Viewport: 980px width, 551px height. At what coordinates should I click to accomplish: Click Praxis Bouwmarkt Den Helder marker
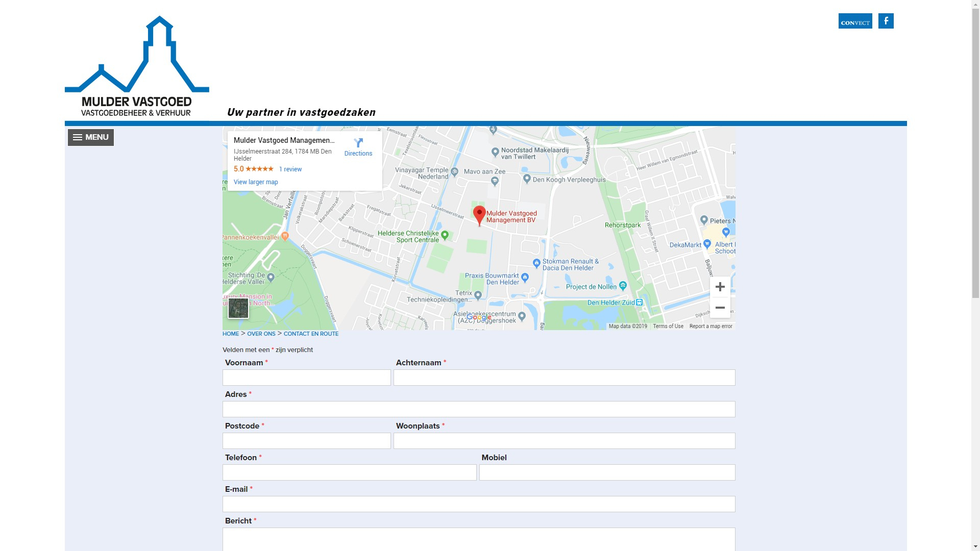pyautogui.click(x=525, y=278)
